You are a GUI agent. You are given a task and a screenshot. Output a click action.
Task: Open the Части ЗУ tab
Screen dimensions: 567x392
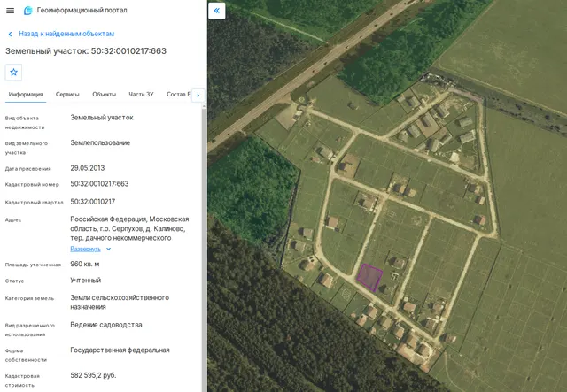(x=141, y=95)
